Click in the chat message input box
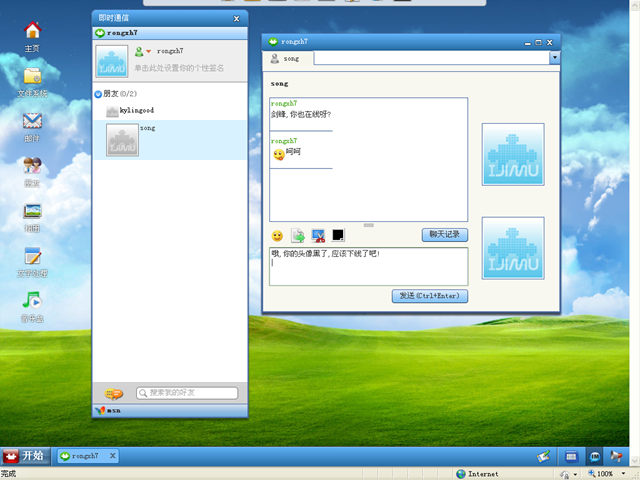The height and width of the screenshot is (480, 640). point(369,266)
